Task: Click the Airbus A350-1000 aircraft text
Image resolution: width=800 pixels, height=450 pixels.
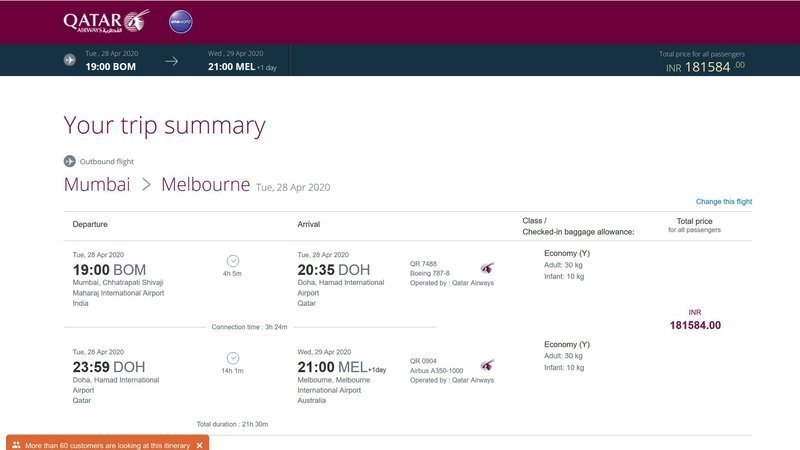Action: (x=436, y=370)
